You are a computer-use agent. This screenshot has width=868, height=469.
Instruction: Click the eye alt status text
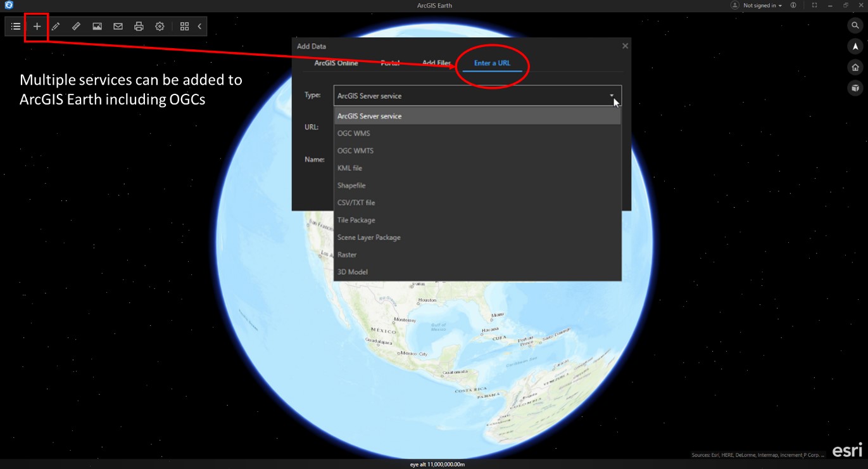pyautogui.click(x=437, y=465)
